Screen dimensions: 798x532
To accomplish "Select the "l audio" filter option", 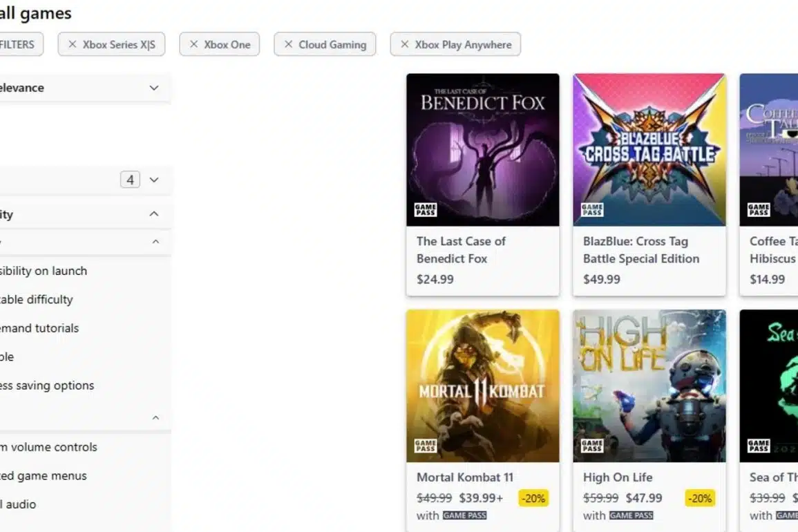I will tap(19, 504).
